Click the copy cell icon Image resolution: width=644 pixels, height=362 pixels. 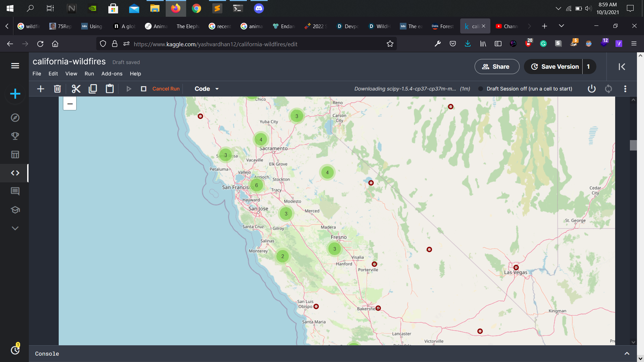[93, 89]
